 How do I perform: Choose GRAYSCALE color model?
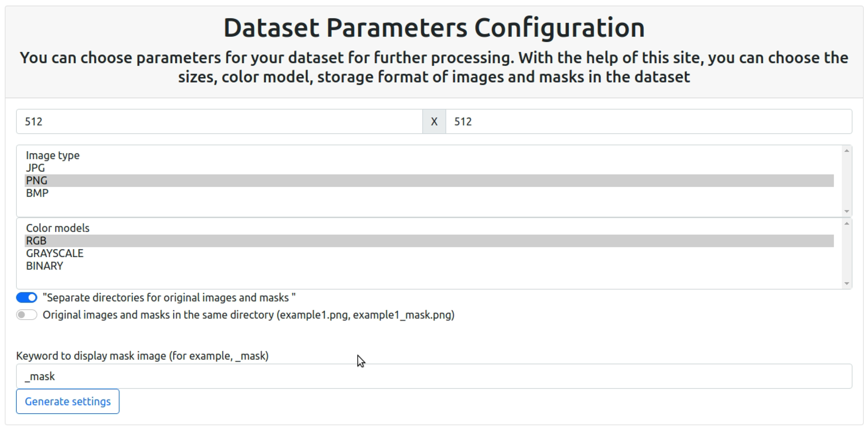pos(55,253)
